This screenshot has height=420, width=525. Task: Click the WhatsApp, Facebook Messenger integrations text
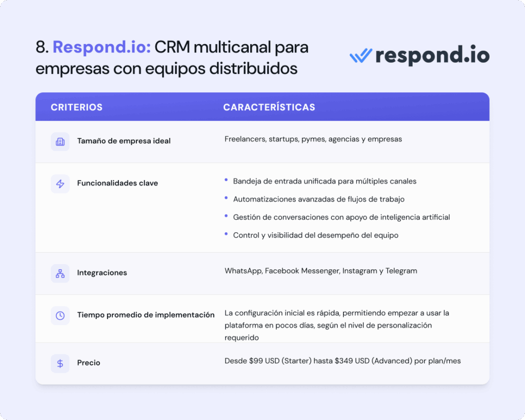pyautogui.click(x=320, y=271)
